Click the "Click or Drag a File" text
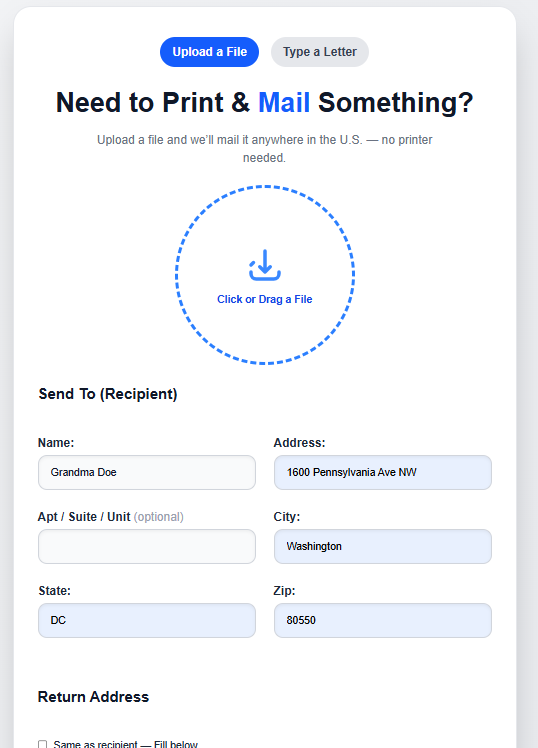This screenshot has height=748, width=538. coord(265,299)
